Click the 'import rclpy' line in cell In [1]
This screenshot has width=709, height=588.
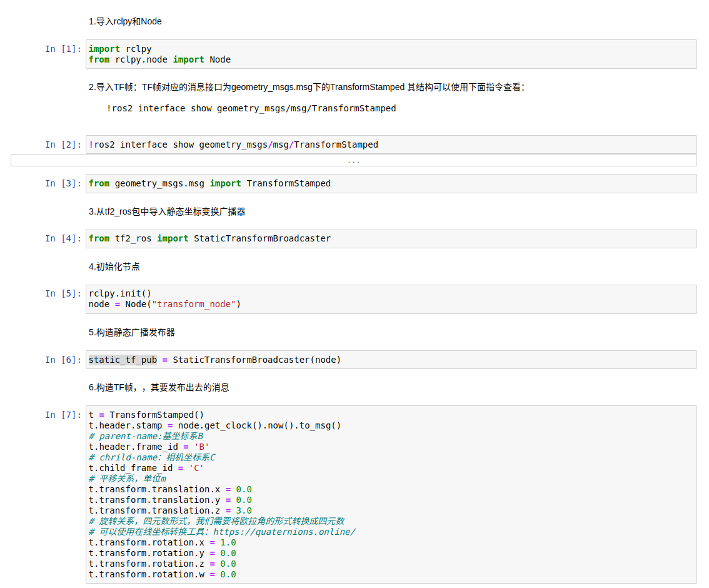120,49
